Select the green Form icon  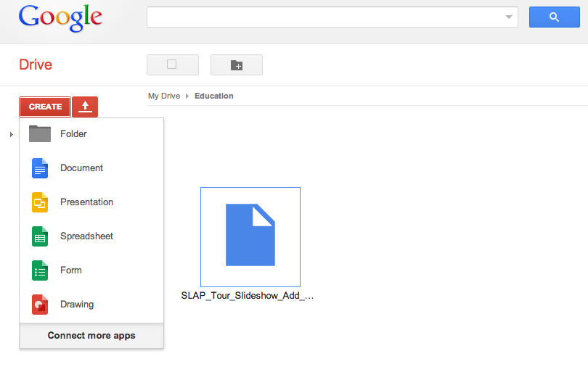40,270
